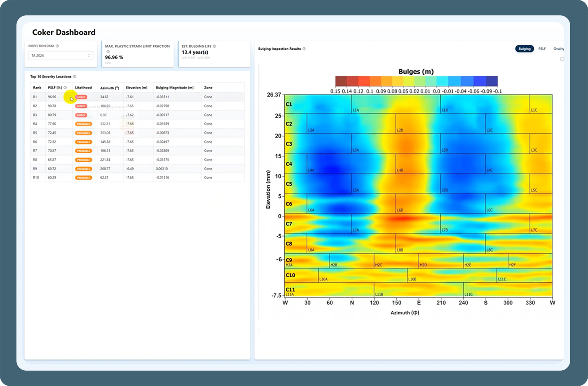588x386 pixels.
Task: Click the dark red 0.15 colorbar swatch
Action: [341, 81]
